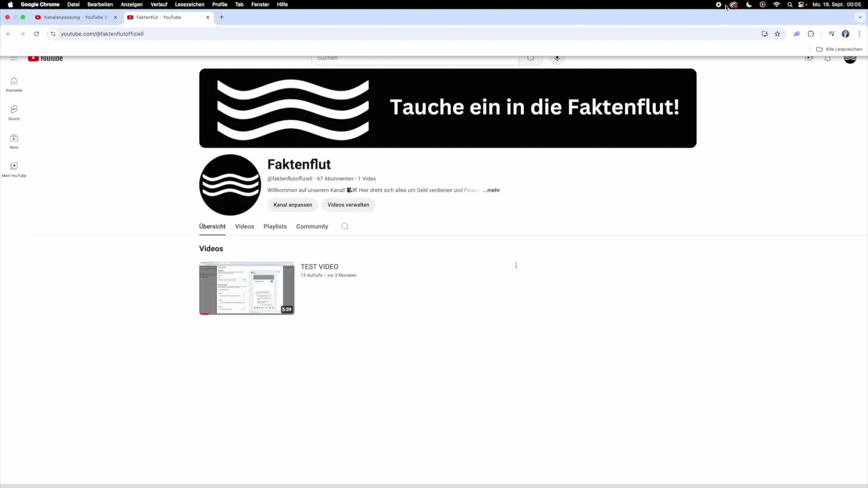Open the channel search magnifier icon
Screen dimensions: 868x488
click(x=344, y=226)
